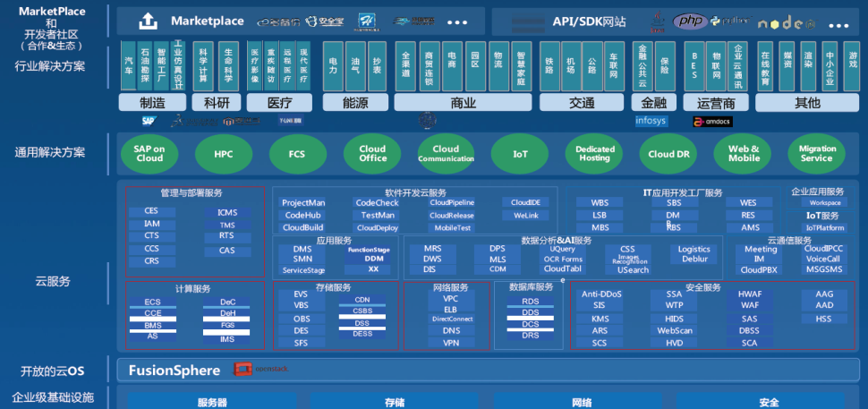The width and height of the screenshot is (868, 409).
Task: Click the OCR Forms service box
Action: coord(563,259)
